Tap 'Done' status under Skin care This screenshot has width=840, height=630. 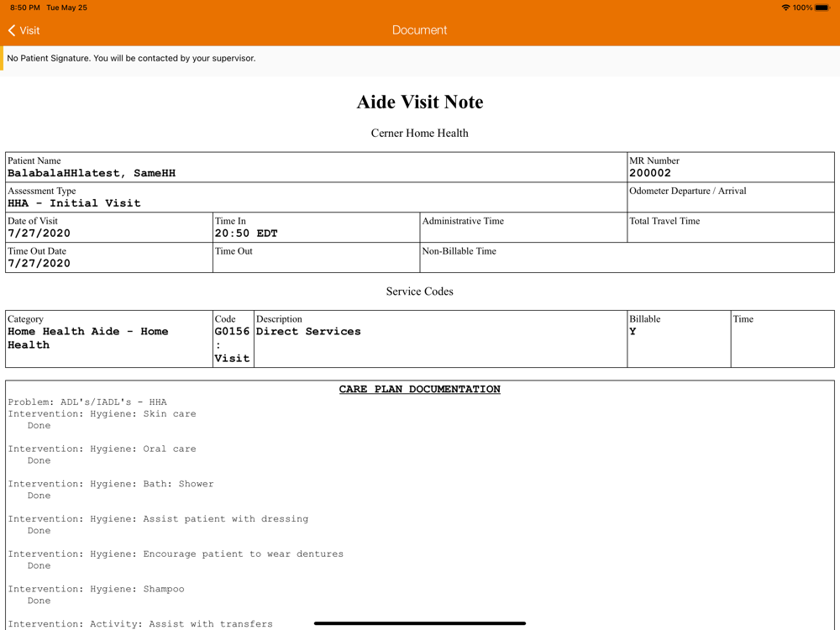coord(39,425)
